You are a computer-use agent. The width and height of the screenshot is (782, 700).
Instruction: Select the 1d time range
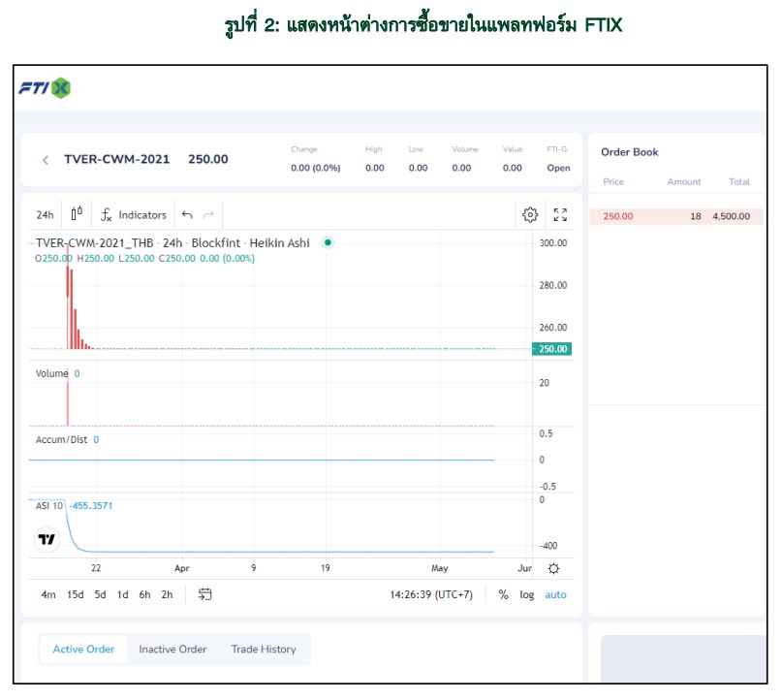[x=123, y=594]
